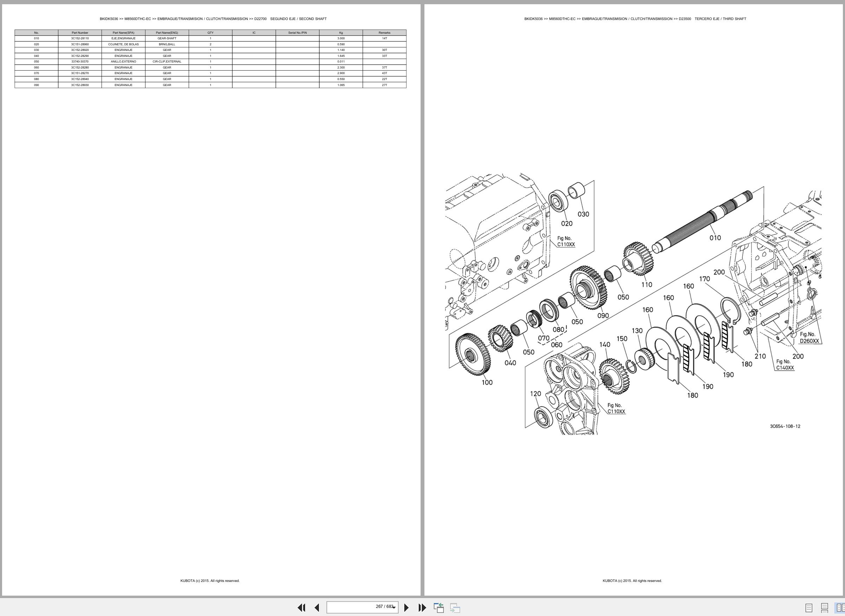Click callout 150 near the circlip
Viewport: 845px width, 616px height.
[x=622, y=339]
